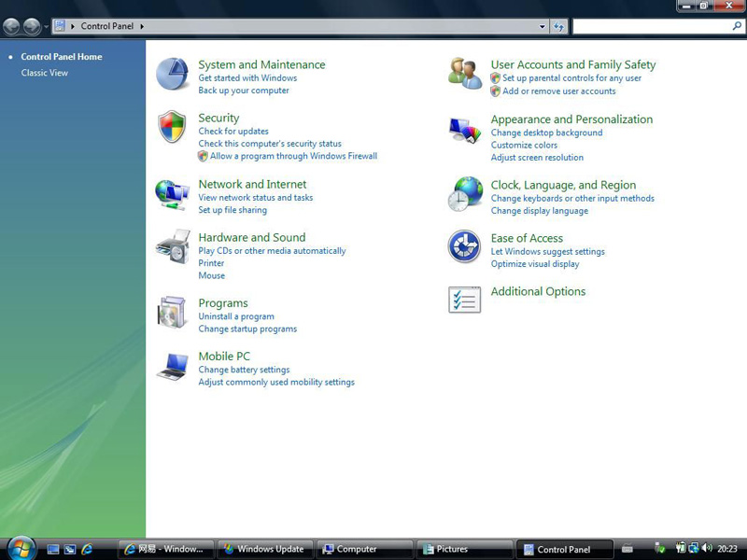Expand the address bar history dropdown

coord(543,26)
